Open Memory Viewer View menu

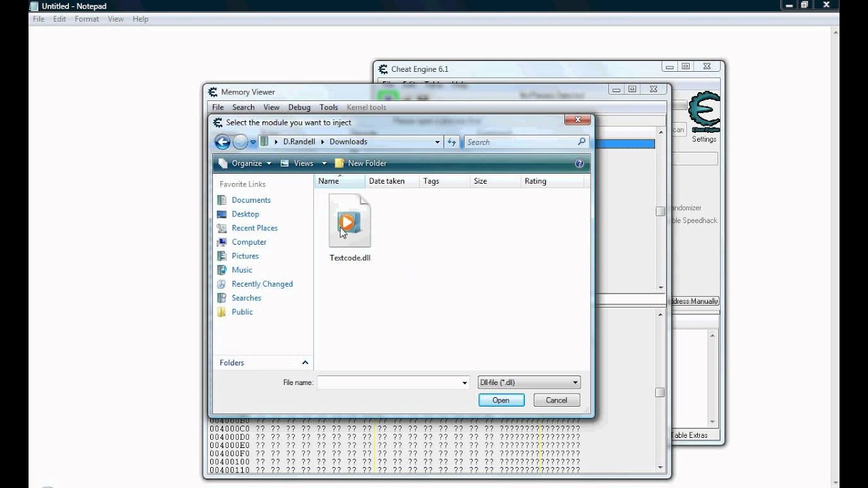coord(271,107)
